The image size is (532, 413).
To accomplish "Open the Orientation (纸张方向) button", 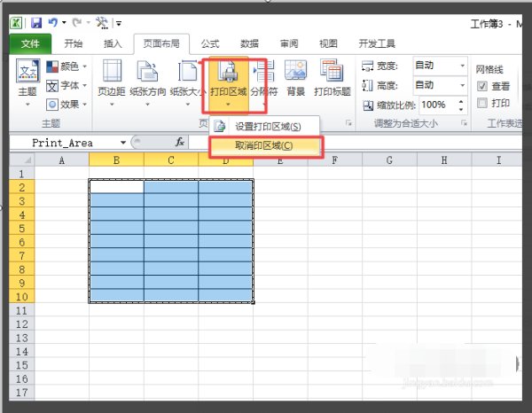I will (147, 83).
